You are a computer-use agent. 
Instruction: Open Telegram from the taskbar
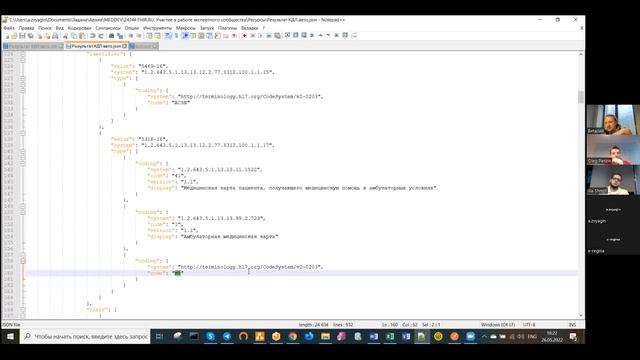point(227,337)
